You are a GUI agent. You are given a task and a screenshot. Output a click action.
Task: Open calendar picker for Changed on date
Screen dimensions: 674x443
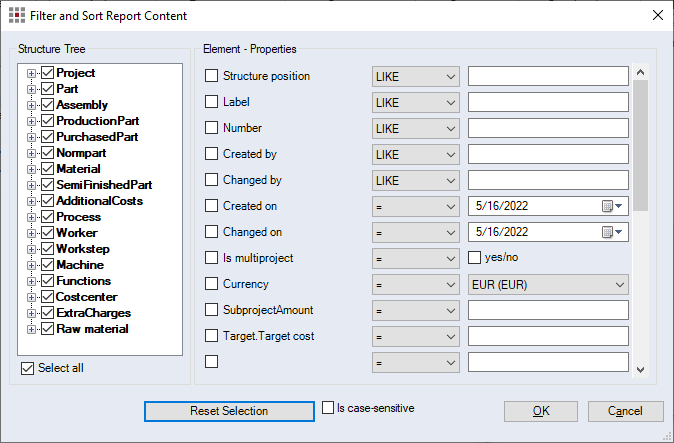[610, 232]
